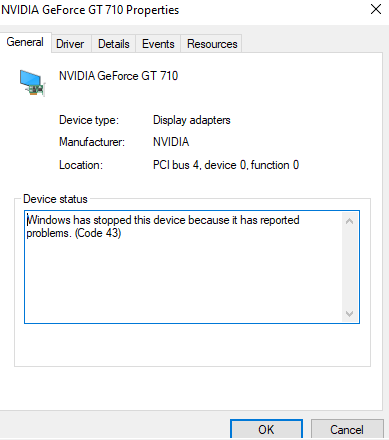Open the Driver tab

pyautogui.click(x=70, y=44)
